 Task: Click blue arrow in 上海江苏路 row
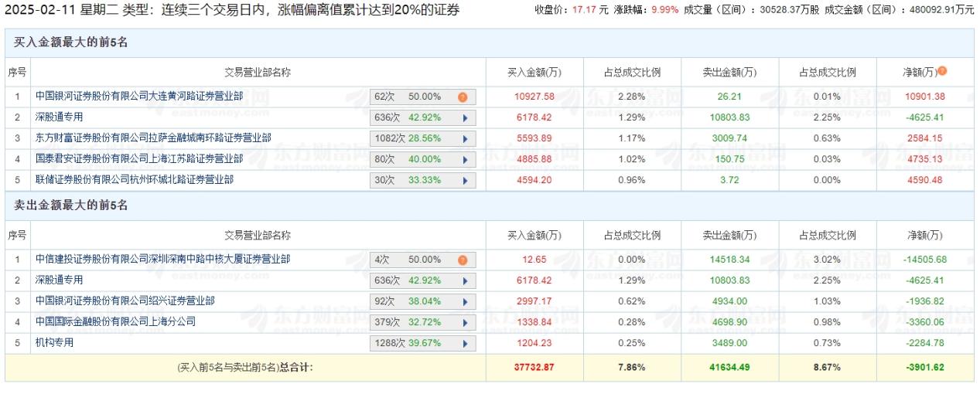click(466, 160)
